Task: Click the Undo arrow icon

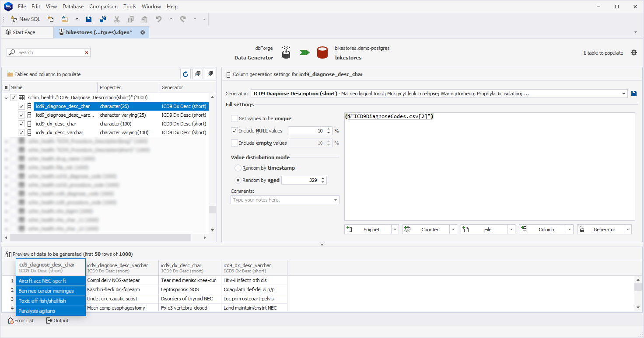Action: click(159, 19)
